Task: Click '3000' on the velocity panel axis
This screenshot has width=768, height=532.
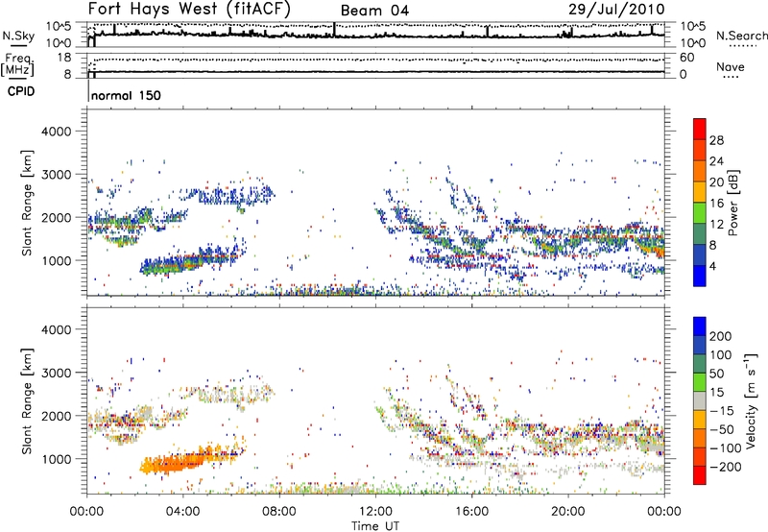Action: [x=57, y=373]
